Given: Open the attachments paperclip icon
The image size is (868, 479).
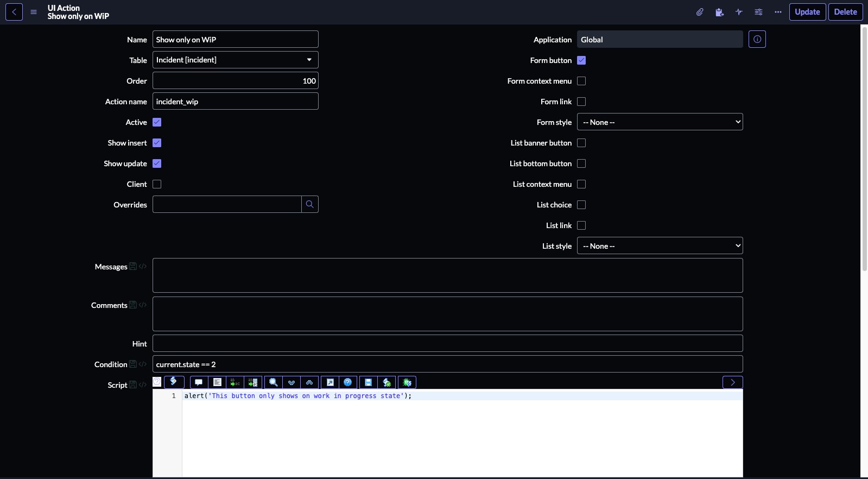Looking at the screenshot, I should point(700,12).
